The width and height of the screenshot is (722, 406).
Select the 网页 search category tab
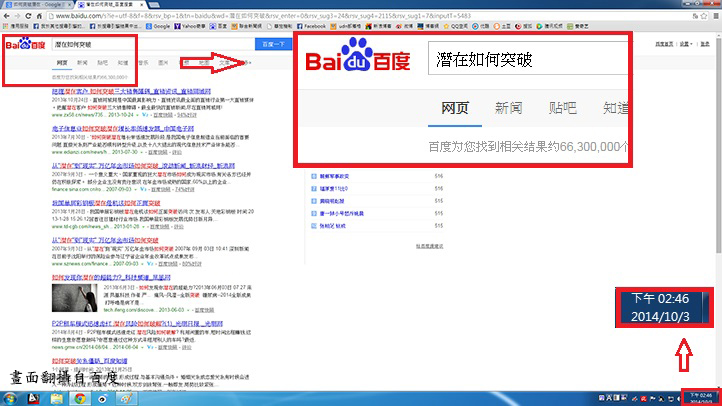[62, 63]
